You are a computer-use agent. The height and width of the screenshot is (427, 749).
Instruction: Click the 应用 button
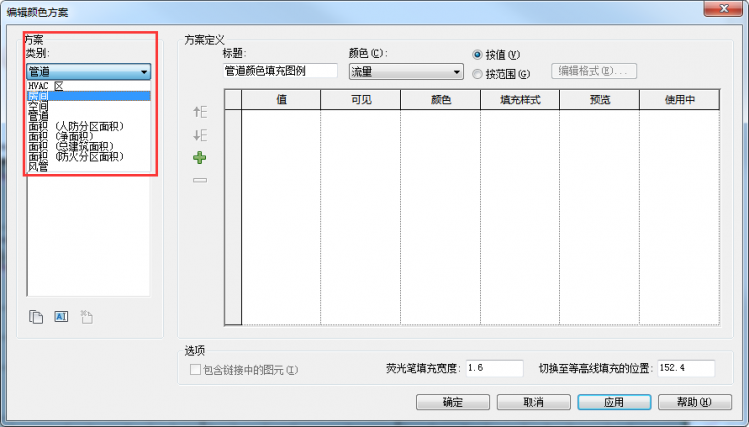pos(613,402)
